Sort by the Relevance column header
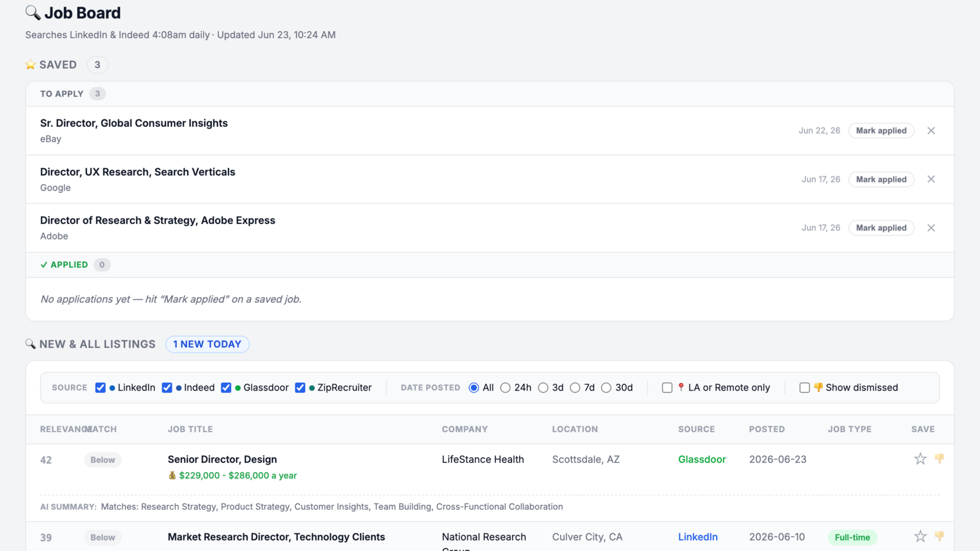This screenshot has height=551, width=980. coord(62,429)
